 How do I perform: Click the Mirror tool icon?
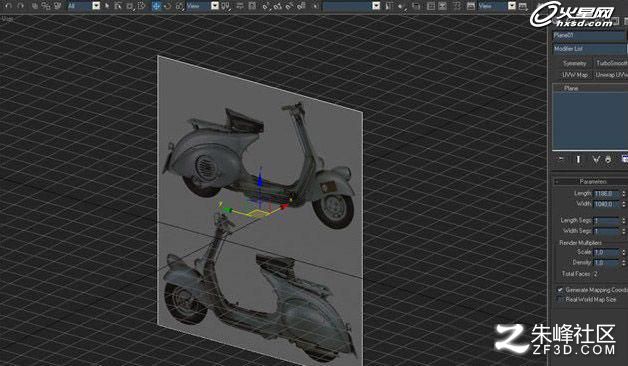(389, 6)
